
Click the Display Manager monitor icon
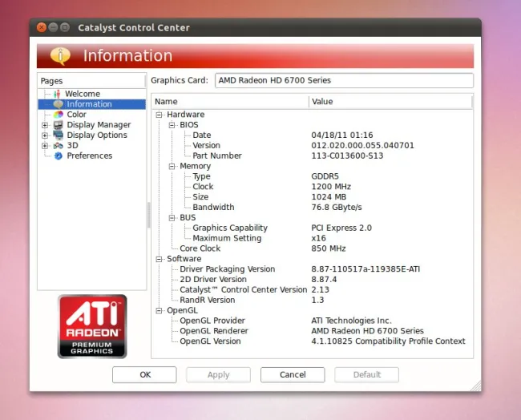click(59, 125)
